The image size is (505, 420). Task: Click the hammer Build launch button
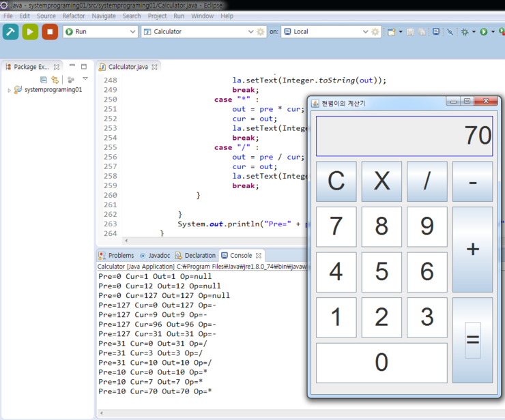11,31
